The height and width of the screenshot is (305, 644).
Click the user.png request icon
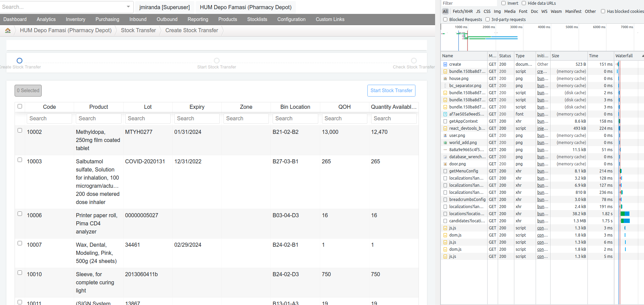pos(445,136)
